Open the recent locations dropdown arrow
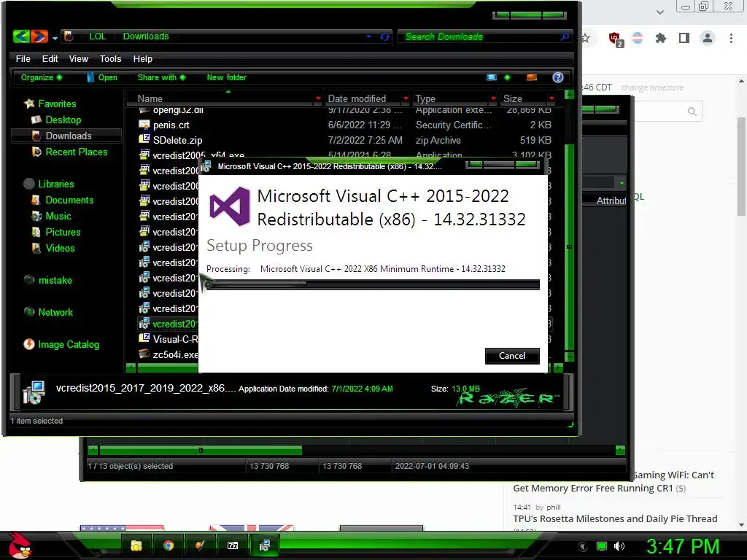Screen dimensions: 747x560 (x=55, y=38)
